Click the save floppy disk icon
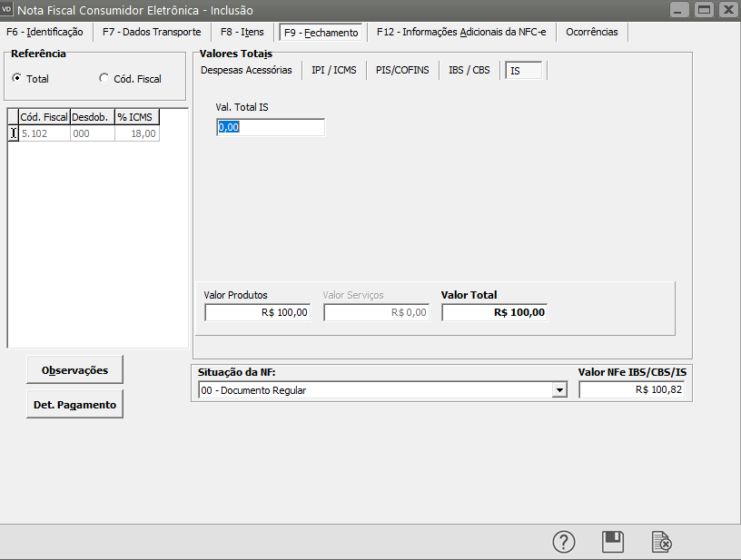The width and height of the screenshot is (741, 560). 613,542
